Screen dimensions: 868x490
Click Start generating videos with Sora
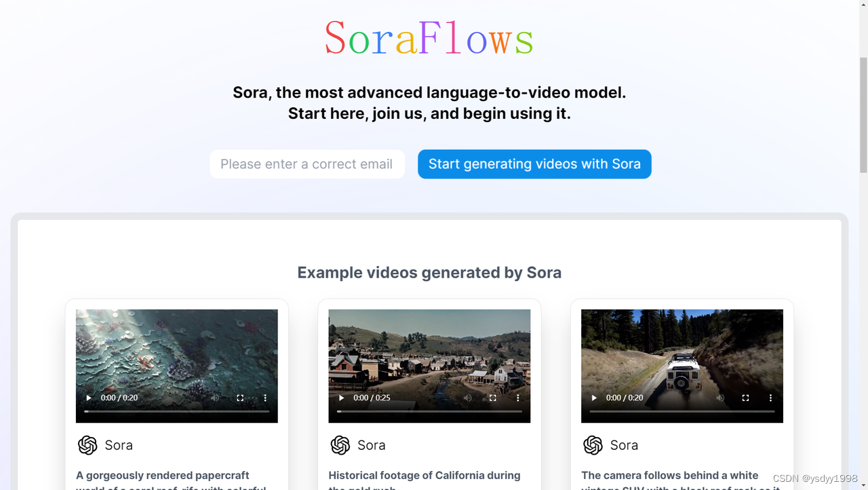pos(534,164)
